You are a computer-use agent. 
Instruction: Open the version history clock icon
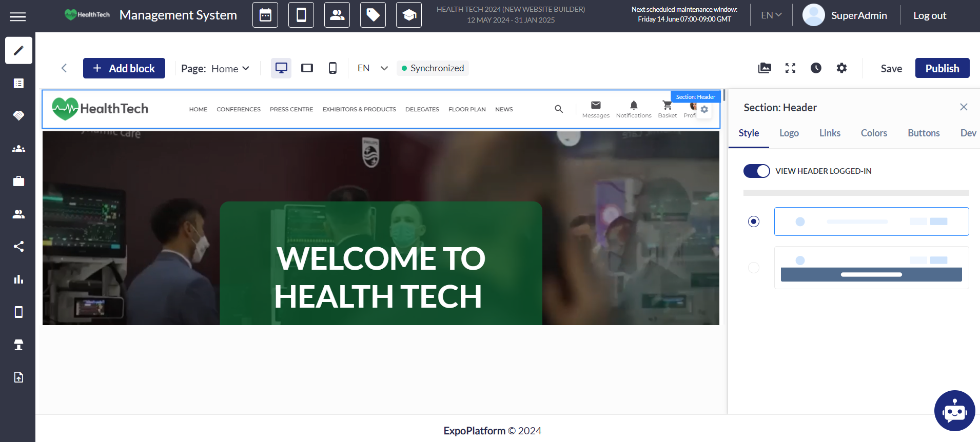tap(816, 68)
